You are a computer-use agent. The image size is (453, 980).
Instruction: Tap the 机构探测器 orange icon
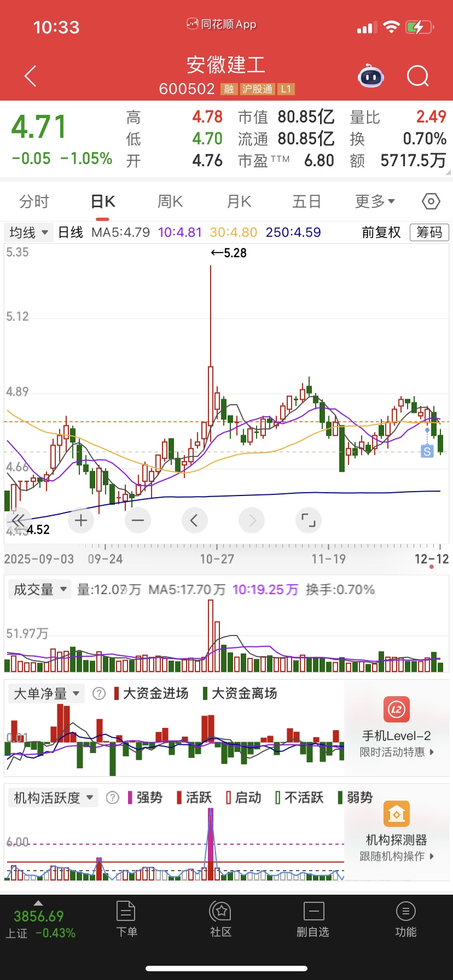pos(397,814)
